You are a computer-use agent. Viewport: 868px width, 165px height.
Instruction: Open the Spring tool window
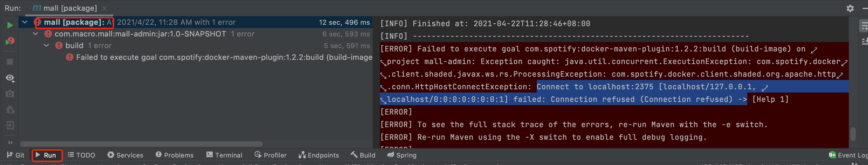point(402,155)
